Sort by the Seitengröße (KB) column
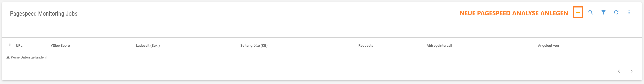 254,46
